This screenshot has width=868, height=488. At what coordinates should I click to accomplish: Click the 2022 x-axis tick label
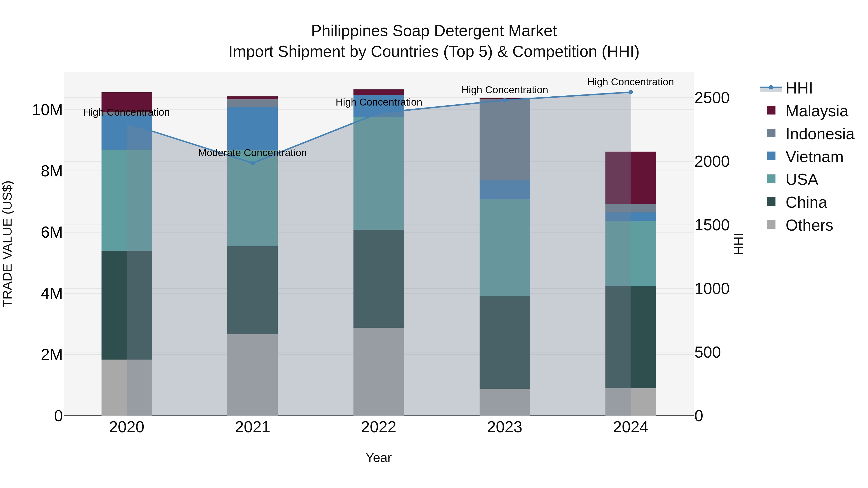point(379,427)
